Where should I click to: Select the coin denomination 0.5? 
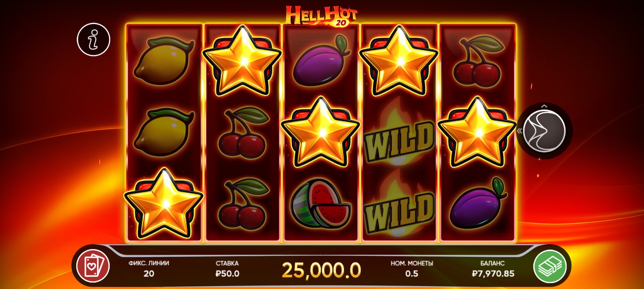412,273
